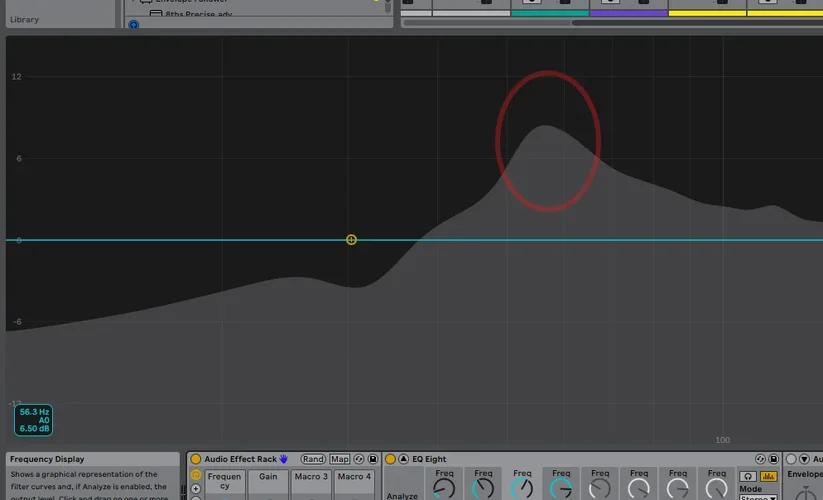The width and height of the screenshot is (823, 500).
Task: Click the spectrum display icon in EQ Eight
Action: click(768, 477)
